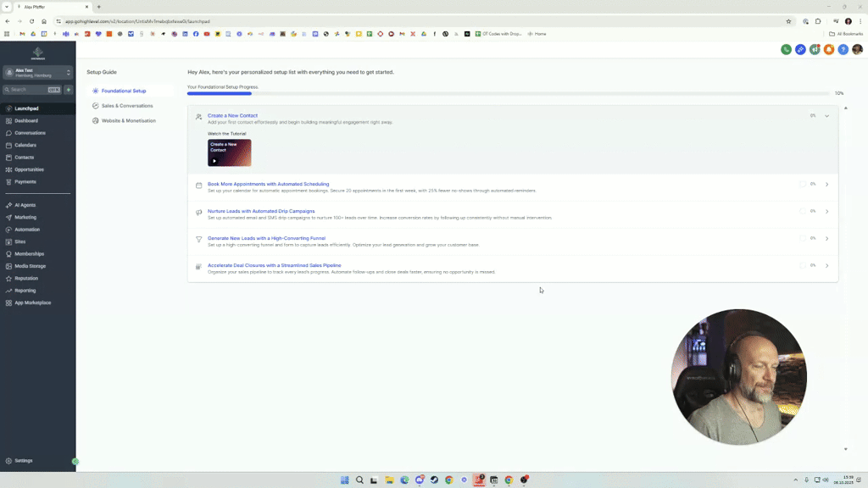Image resolution: width=868 pixels, height=488 pixels.
Task: Open Windows Start menu on the taskbar
Action: (x=344, y=480)
